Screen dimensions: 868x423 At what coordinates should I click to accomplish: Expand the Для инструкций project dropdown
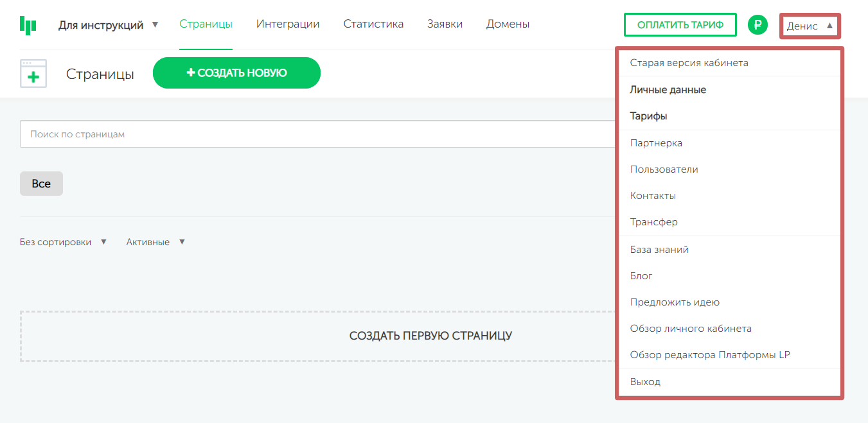[x=108, y=25]
